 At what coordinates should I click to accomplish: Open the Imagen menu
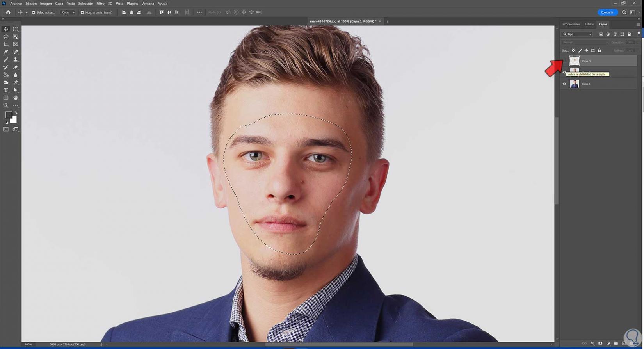[46, 4]
